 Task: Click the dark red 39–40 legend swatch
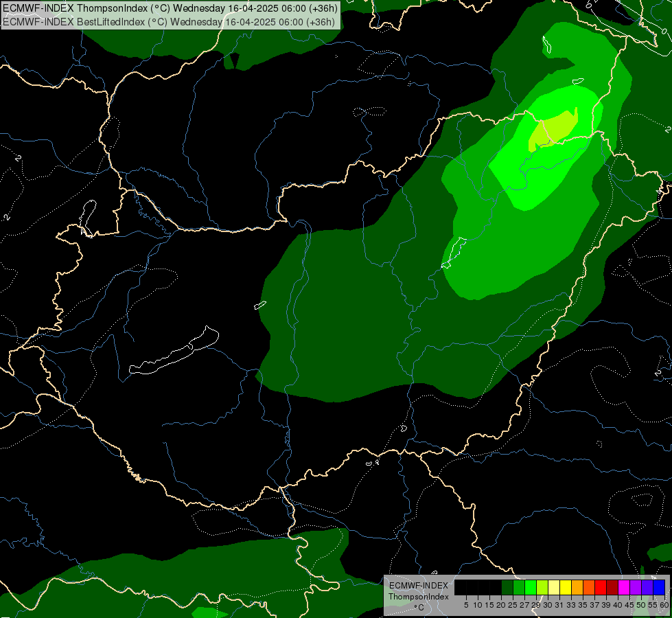tap(612, 587)
